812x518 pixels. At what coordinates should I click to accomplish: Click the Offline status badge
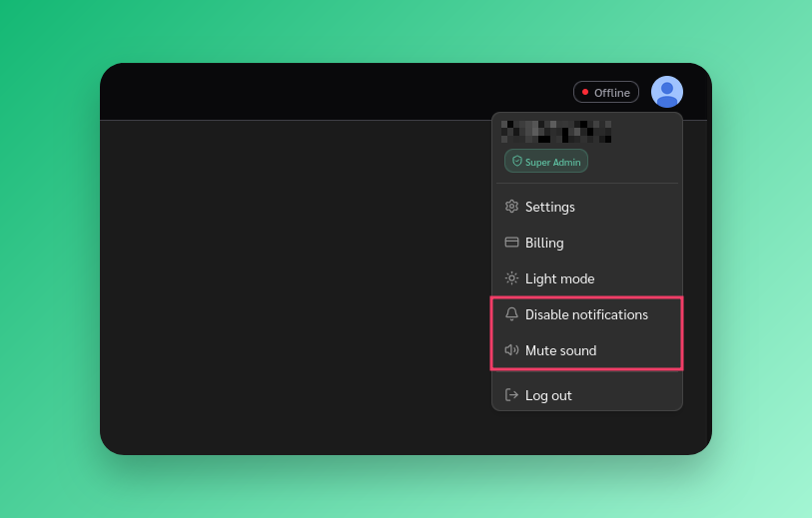606,92
